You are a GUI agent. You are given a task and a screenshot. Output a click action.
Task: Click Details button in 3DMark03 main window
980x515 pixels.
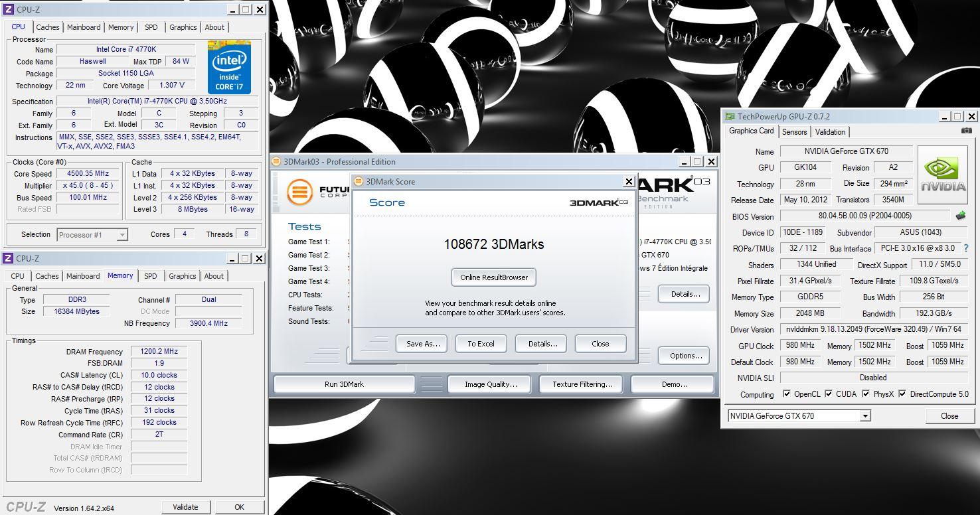coord(685,294)
